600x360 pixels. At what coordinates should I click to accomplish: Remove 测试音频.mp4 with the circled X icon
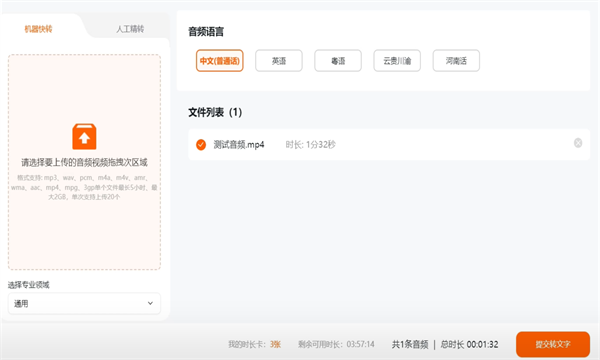[578, 143]
